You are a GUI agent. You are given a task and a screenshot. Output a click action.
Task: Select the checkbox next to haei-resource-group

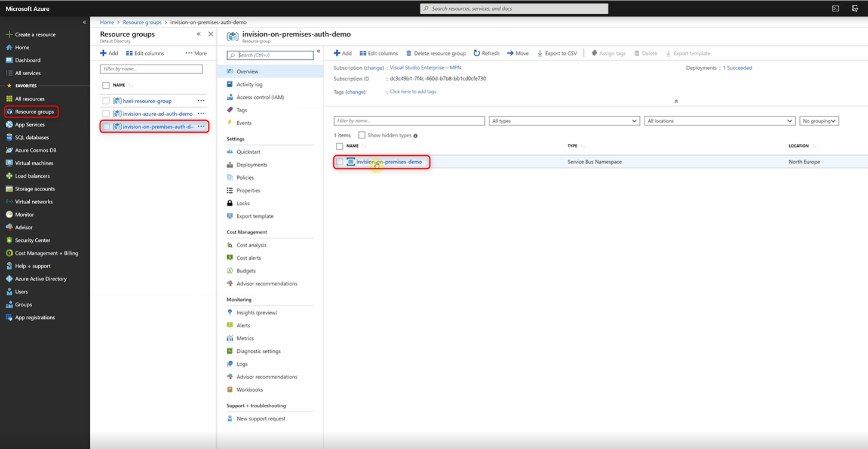[x=106, y=100]
